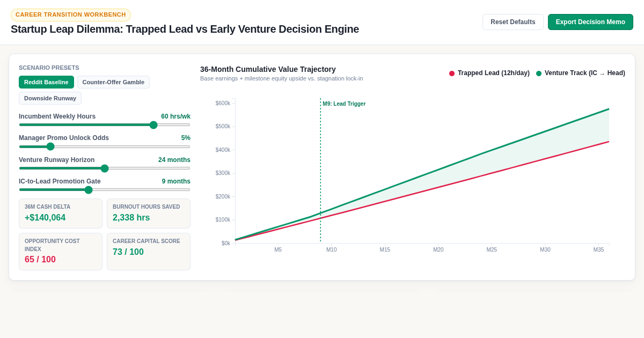The width and height of the screenshot is (644, 338).
Task: Click the chart subtitle about base earnings
Action: click(x=282, y=78)
